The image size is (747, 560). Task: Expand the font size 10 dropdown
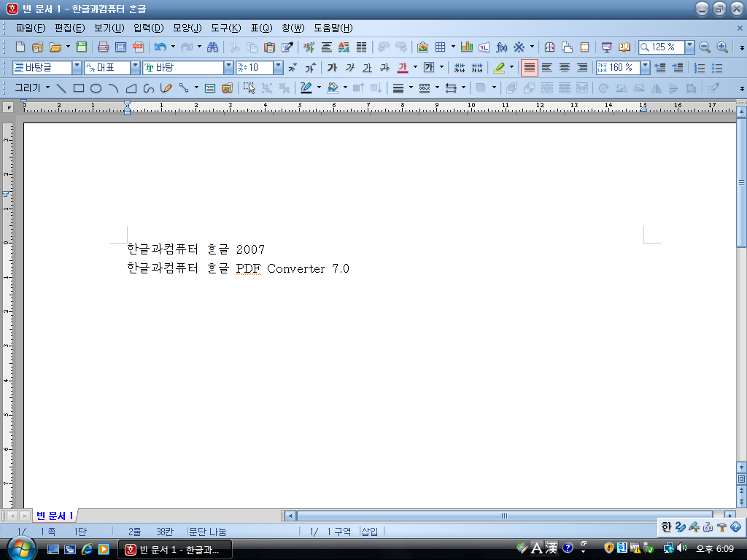278,68
